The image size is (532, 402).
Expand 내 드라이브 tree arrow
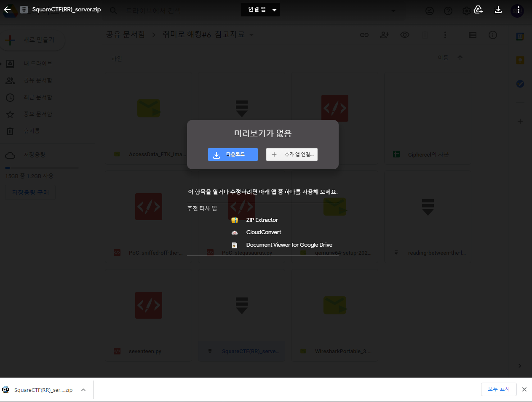point(1,64)
